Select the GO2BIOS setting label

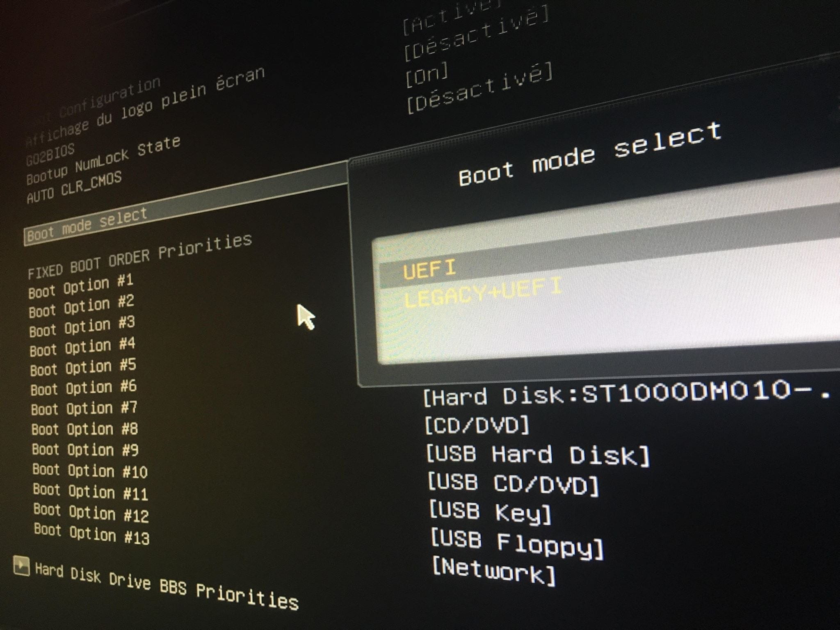coord(50,154)
